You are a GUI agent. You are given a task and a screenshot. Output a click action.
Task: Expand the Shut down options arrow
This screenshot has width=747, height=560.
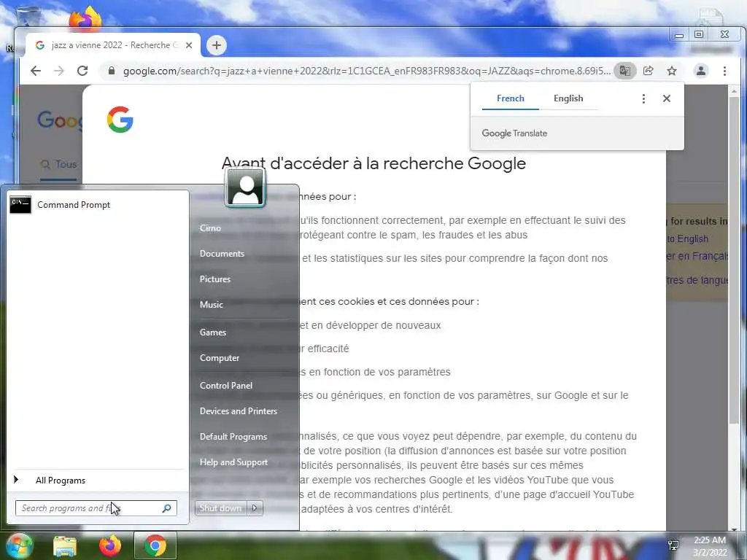point(255,508)
